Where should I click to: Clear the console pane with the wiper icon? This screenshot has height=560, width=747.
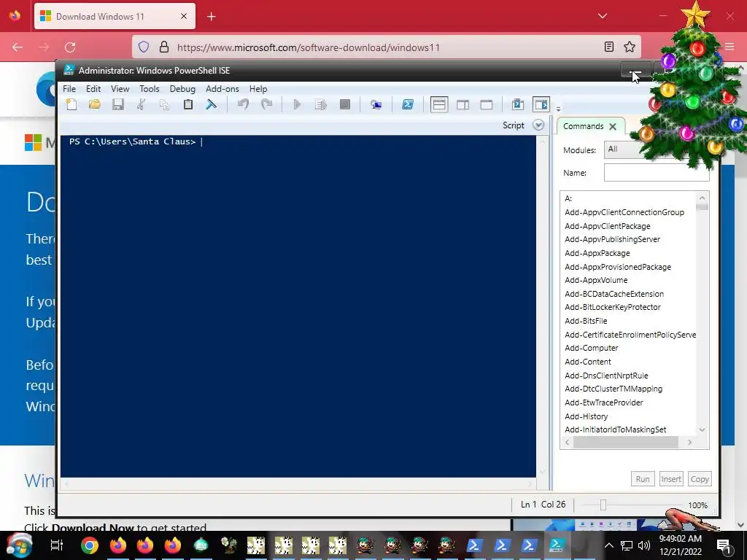tap(211, 104)
